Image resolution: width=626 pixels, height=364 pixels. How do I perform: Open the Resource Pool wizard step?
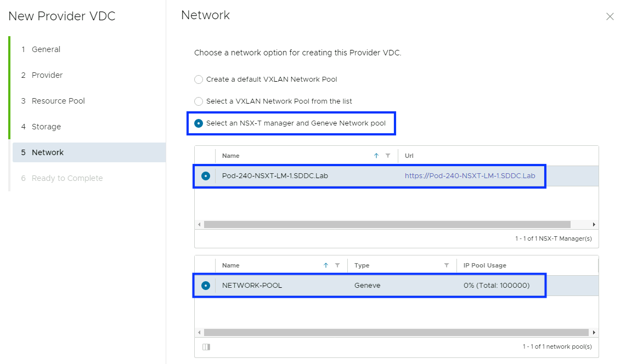[x=58, y=101]
